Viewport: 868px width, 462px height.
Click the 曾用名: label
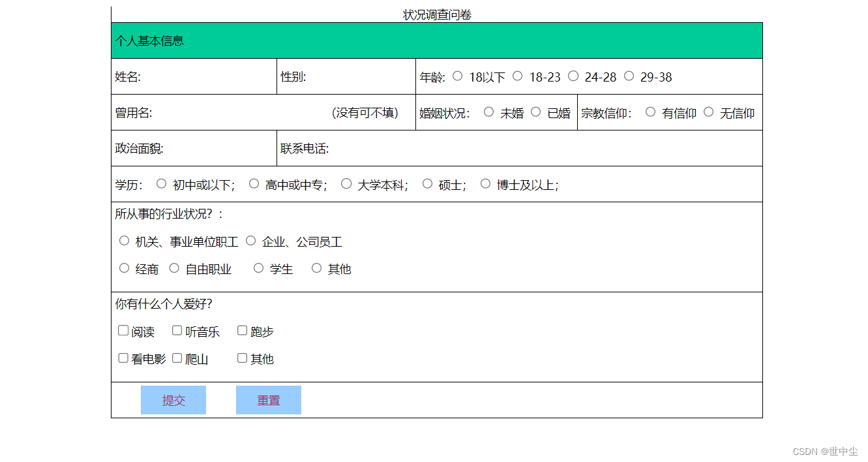pyautogui.click(x=134, y=113)
